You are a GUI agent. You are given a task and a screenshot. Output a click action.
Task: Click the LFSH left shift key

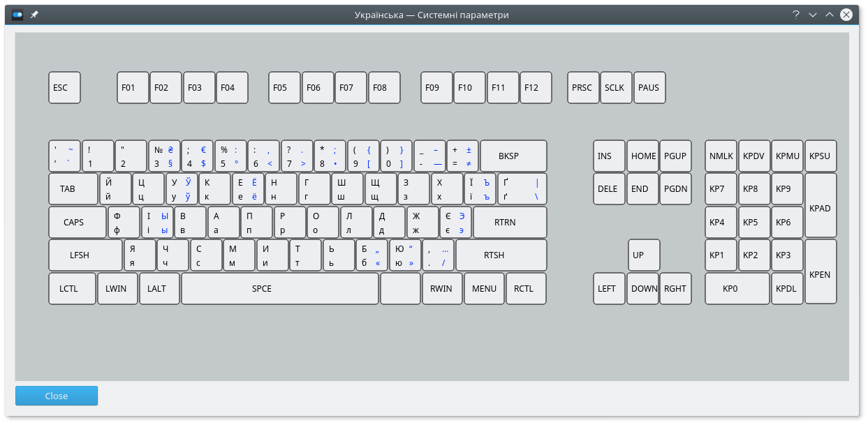point(85,255)
